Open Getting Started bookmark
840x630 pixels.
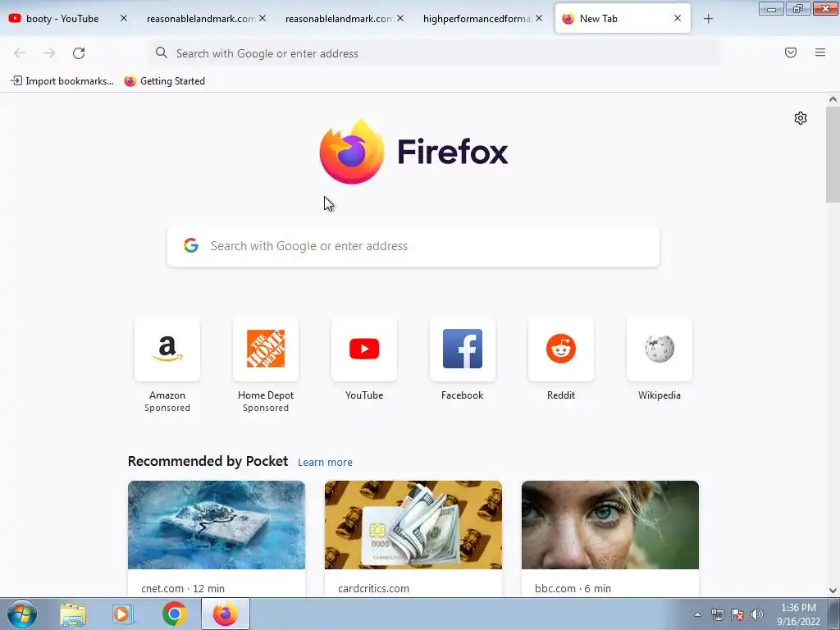(164, 81)
